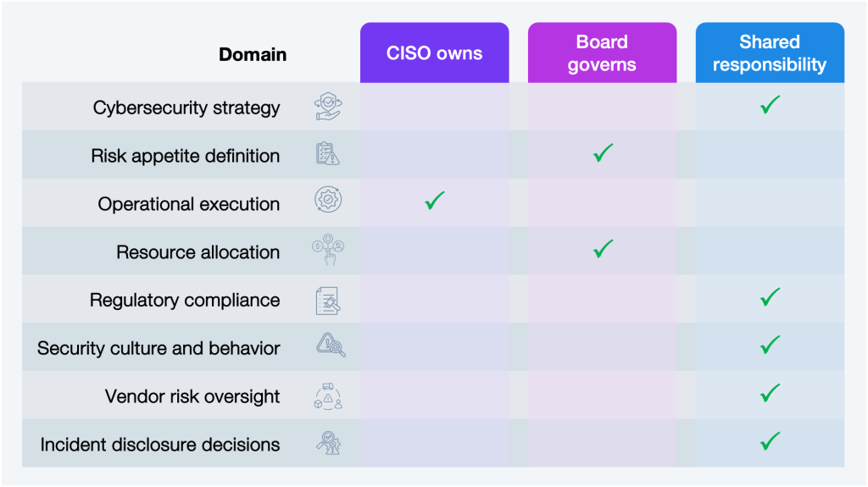Select the Shared responsibility column header

tap(770, 53)
